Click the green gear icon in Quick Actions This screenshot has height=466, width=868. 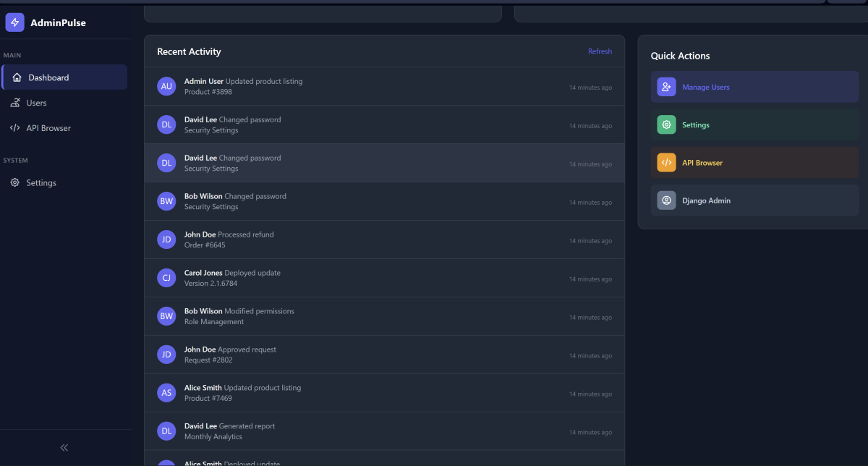tap(665, 124)
